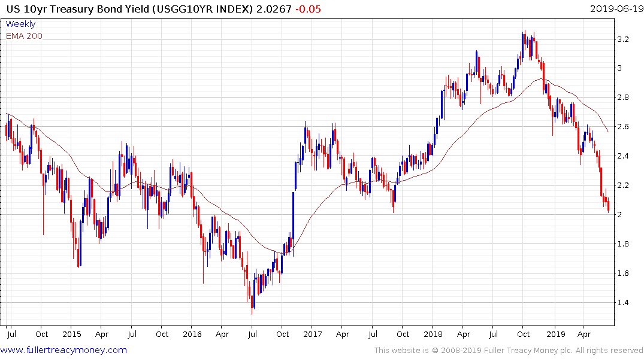Viewport: 644px width, 359px height.
Task: Click the 2.2 y-axis label
Action: click(x=623, y=185)
